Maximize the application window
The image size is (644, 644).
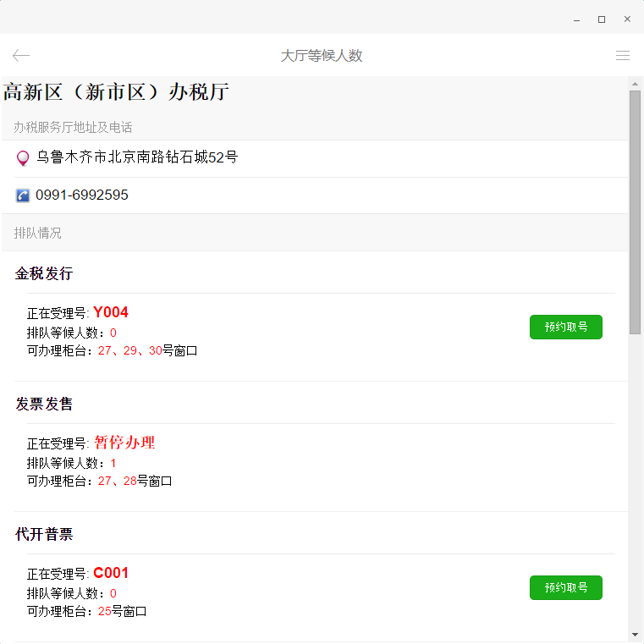point(602,19)
